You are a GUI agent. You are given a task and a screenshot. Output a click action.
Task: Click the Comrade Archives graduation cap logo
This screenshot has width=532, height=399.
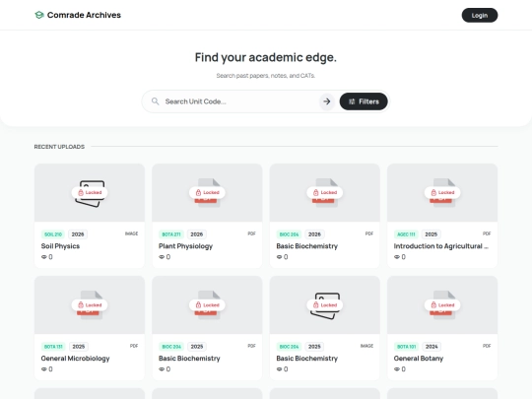(x=39, y=15)
